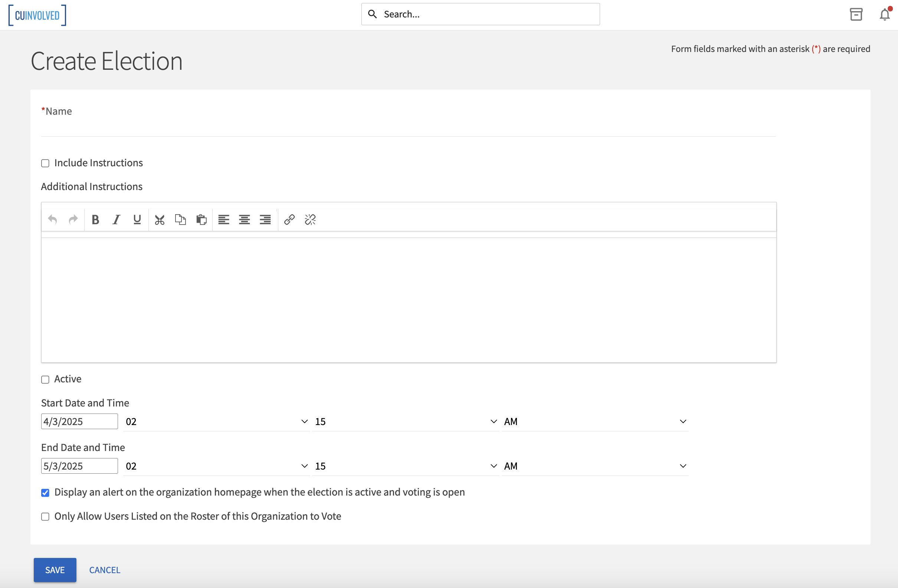This screenshot has width=898, height=588.
Task: Uncheck the display alert on homepage option
Action: pyautogui.click(x=45, y=493)
